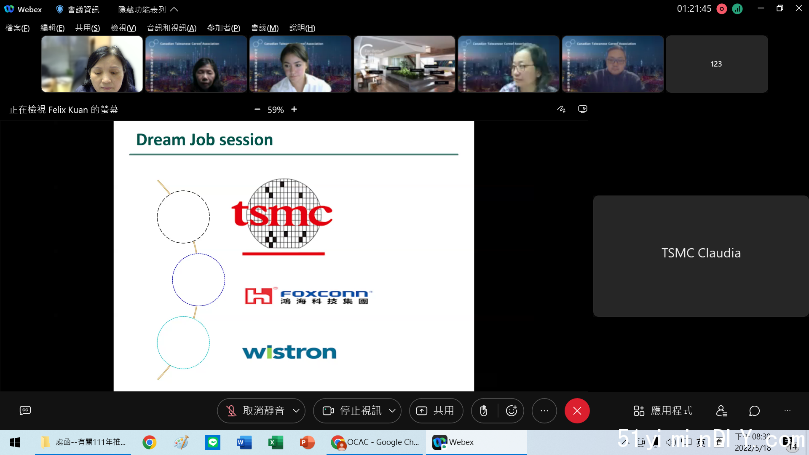Open Google Chrome icon in taskbar

pos(150,442)
